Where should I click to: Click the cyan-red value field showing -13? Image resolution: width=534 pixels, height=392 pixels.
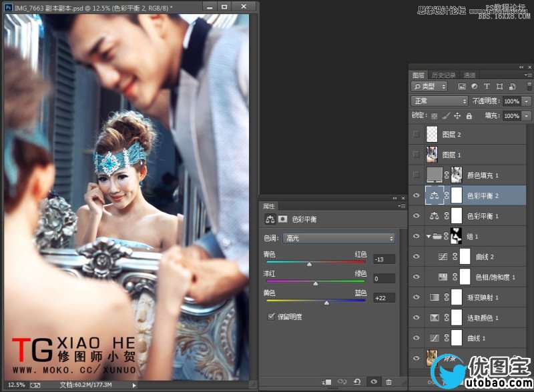pyautogui.click(x=384, y=259)
